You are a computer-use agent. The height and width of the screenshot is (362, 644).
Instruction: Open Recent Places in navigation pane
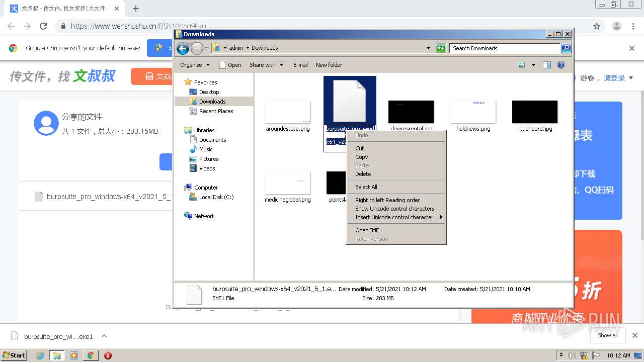(216, 111)
